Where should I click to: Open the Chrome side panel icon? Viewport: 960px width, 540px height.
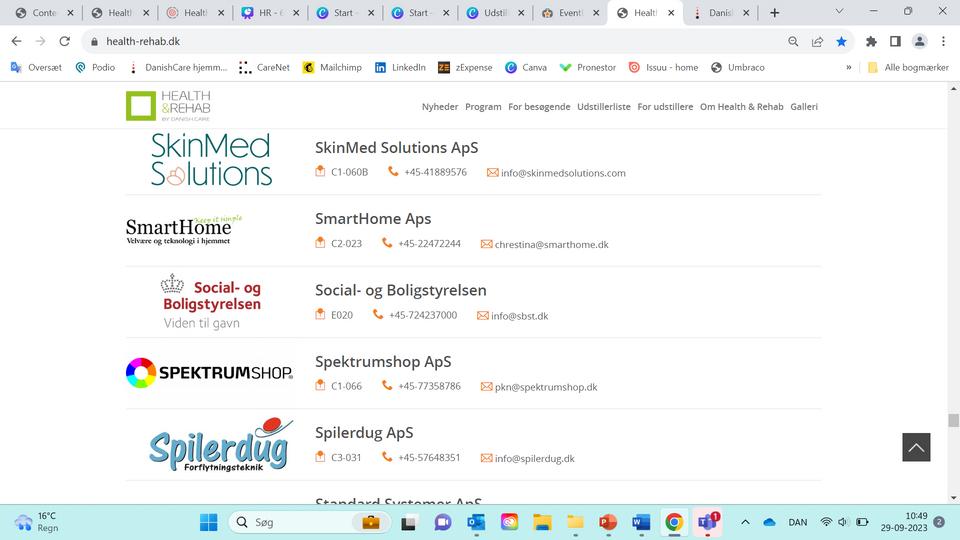click(x=895, y=41)
